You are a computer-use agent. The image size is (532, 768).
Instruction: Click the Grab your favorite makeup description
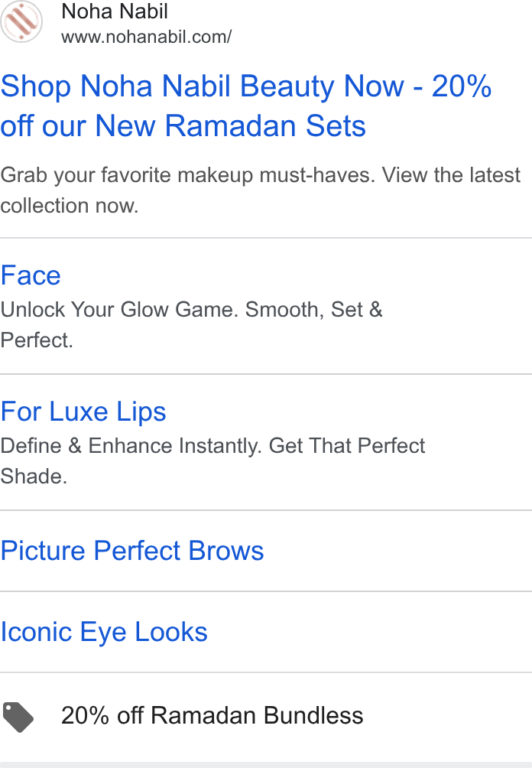(x=261, y=190)
